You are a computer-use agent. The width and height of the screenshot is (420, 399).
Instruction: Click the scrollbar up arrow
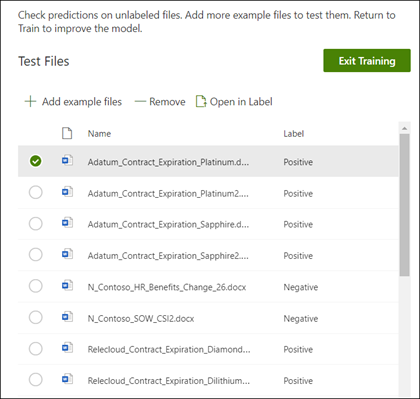(404, 128)
